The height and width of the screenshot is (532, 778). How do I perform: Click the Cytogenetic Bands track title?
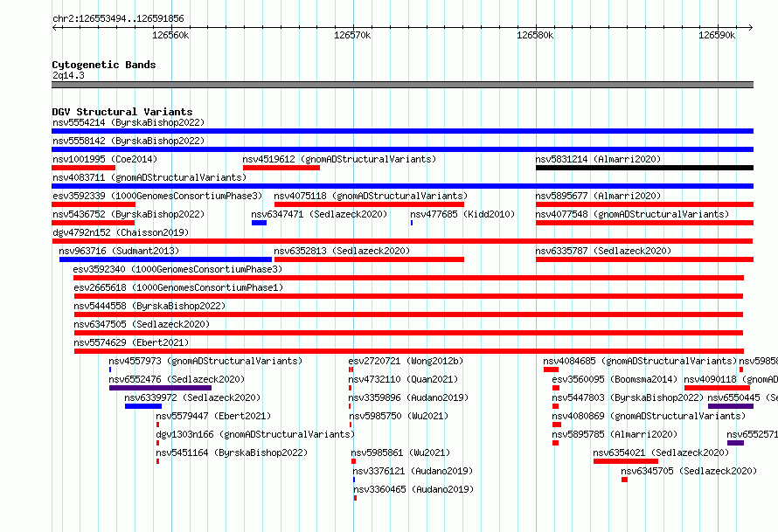tap(104, 65)
